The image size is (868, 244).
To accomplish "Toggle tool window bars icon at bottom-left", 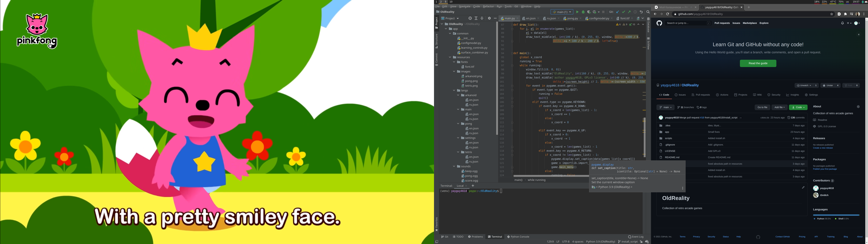I will pos(437,242).
